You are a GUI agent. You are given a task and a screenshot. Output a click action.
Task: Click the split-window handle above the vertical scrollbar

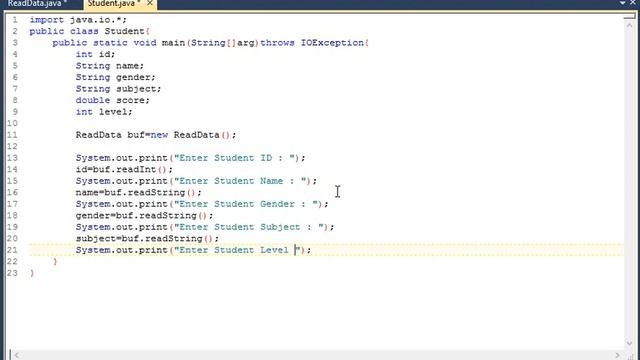coord(629,17)
